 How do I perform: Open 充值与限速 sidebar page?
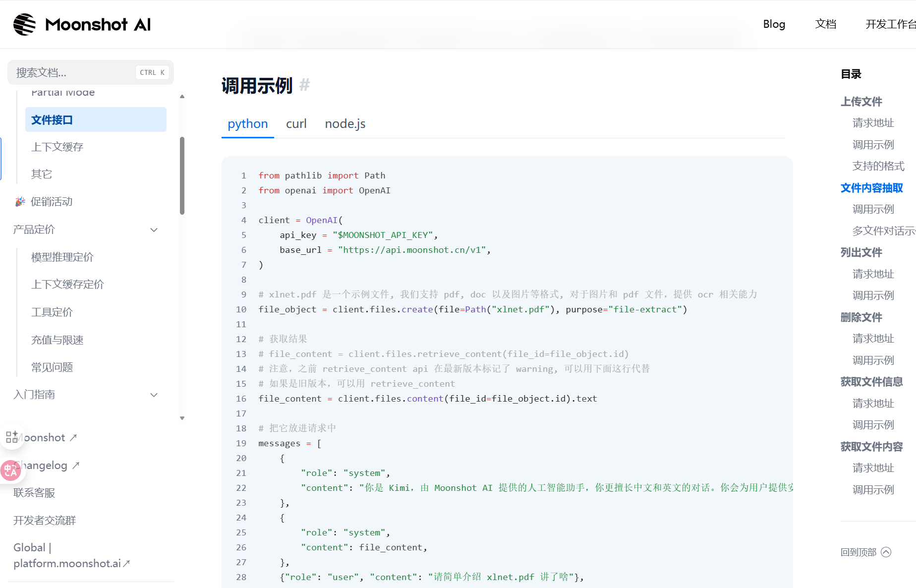[x=57, y=340]
